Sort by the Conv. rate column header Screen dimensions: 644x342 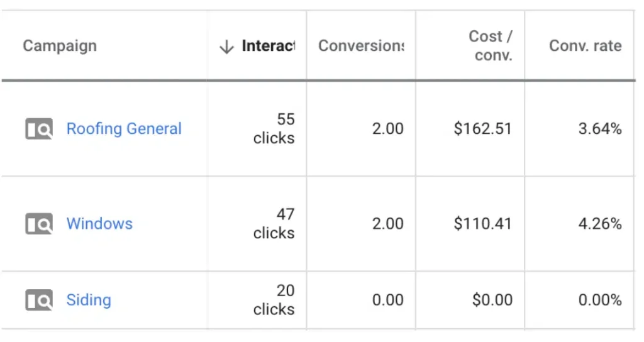(x=585, y=46)
